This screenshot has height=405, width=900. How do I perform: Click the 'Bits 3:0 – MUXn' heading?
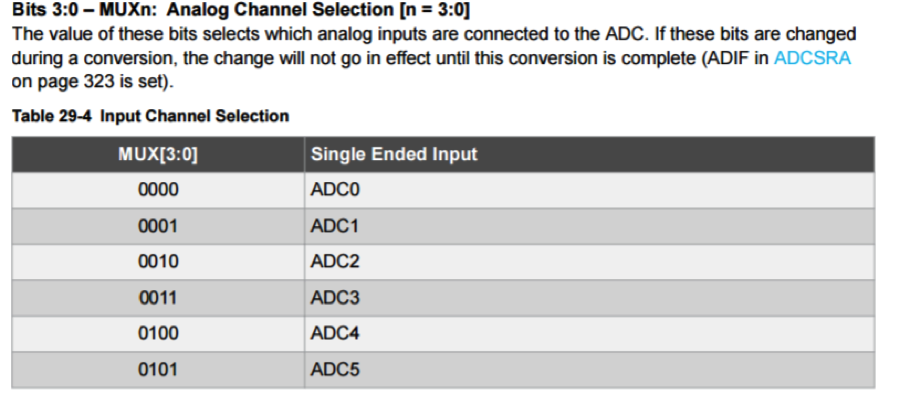[x=78, y=11]
